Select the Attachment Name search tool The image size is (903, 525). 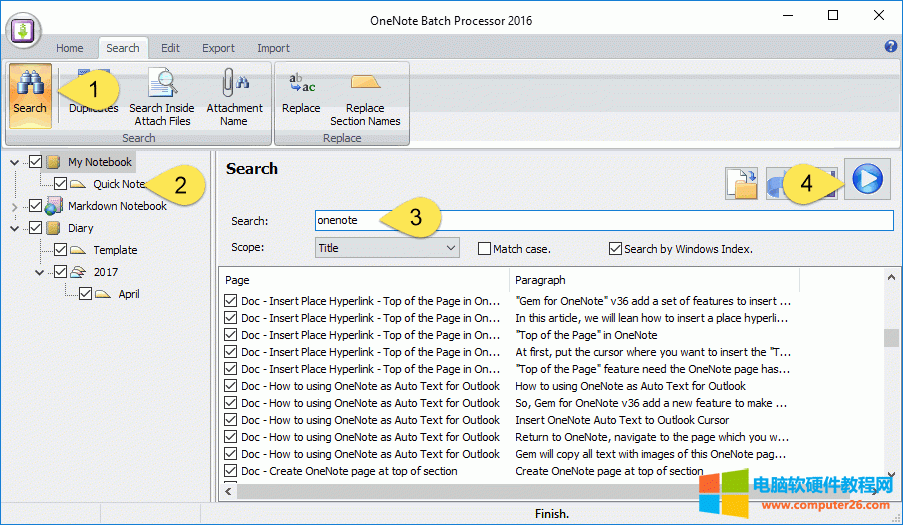pyautogui.click(x=234, y=96)
